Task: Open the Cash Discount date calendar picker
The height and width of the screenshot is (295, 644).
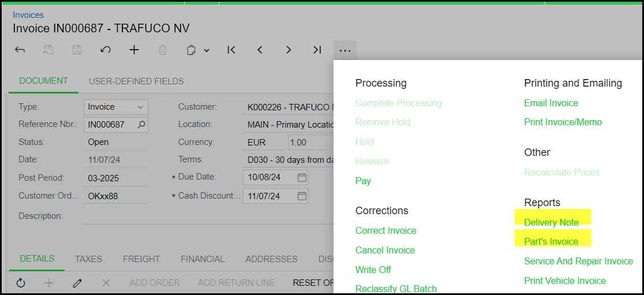Action: 302,196
